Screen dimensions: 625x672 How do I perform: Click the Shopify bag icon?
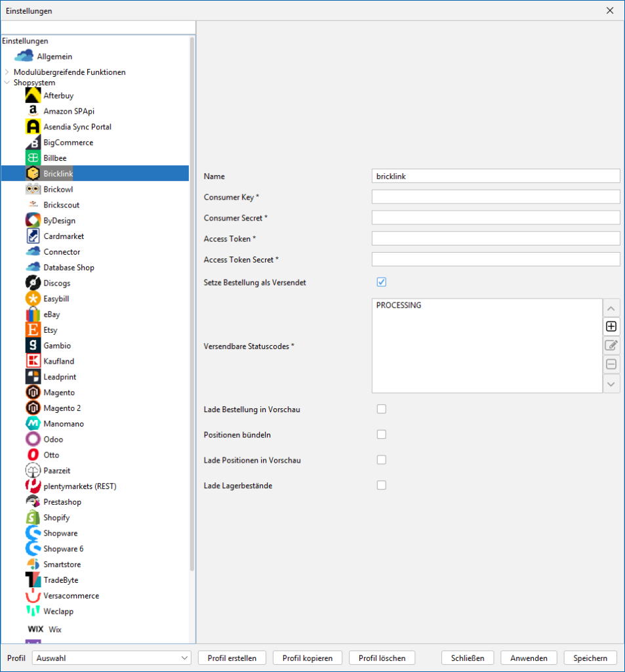tap(33, 518)
